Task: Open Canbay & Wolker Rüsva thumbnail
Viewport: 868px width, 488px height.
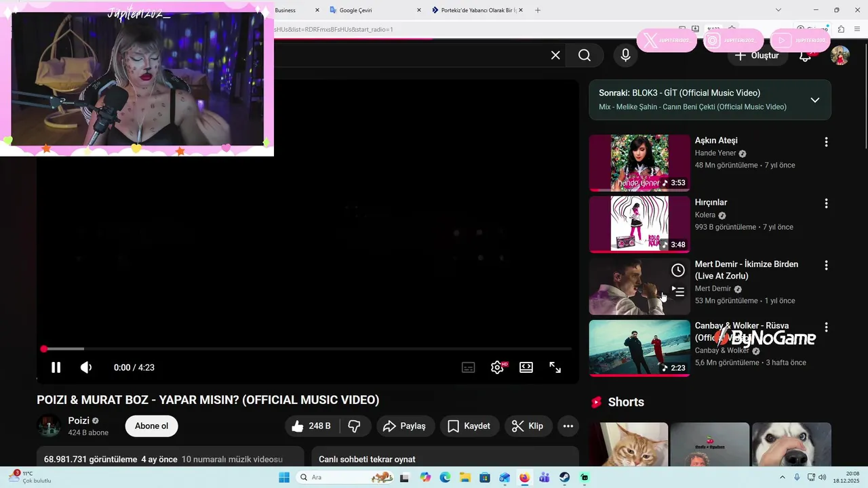Action: tap(639, 348)
